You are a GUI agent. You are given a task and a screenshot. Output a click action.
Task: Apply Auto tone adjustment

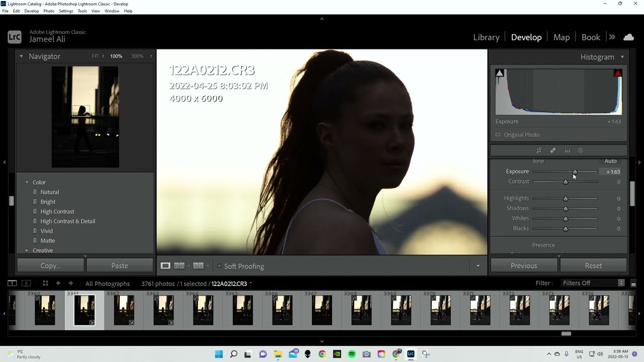pyautogui.click(x=610, y=161)
